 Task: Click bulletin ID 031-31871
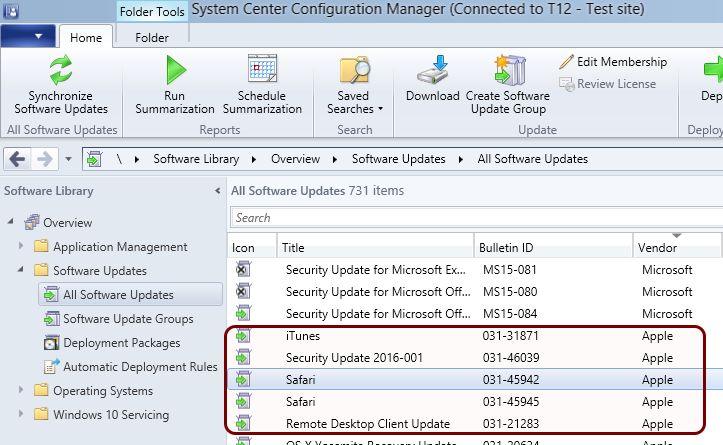(x=510, y=336)
